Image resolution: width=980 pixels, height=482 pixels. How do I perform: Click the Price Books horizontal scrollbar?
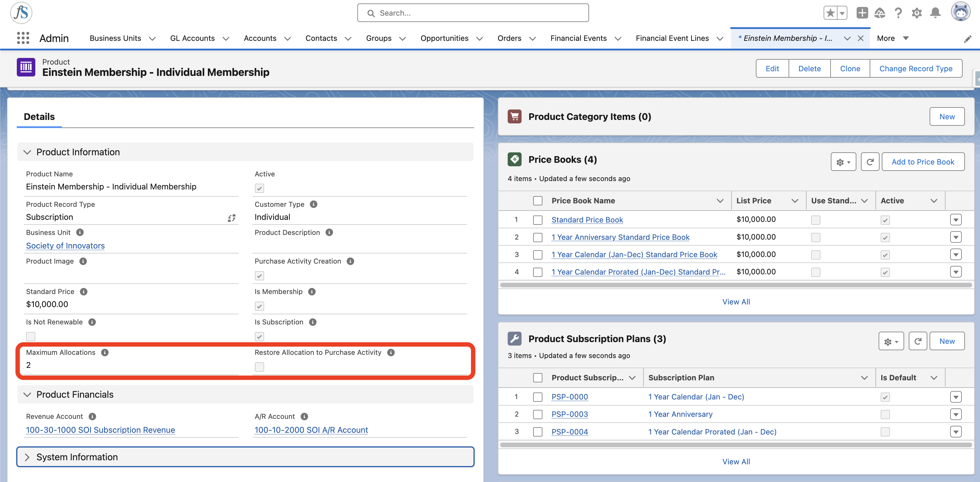pos(736,285)
